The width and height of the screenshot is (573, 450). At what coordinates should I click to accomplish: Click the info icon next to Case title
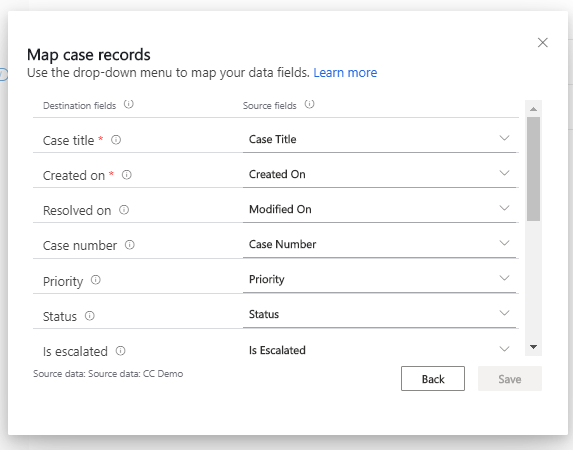coord(116,140)
